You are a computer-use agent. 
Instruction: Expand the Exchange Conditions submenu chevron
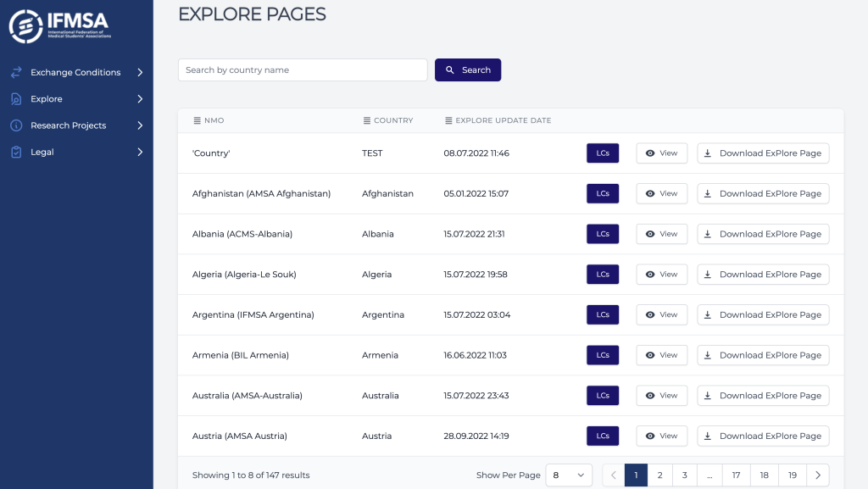click(x=140, y=73)
